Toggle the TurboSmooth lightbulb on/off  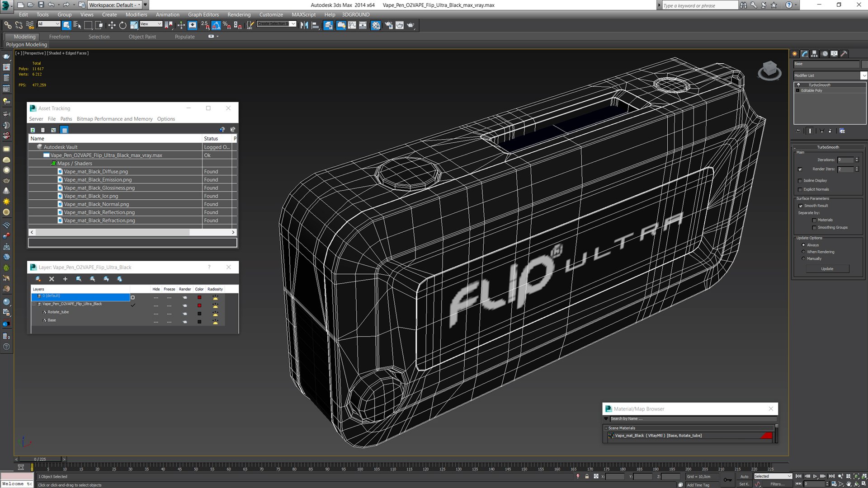(798, 85)
